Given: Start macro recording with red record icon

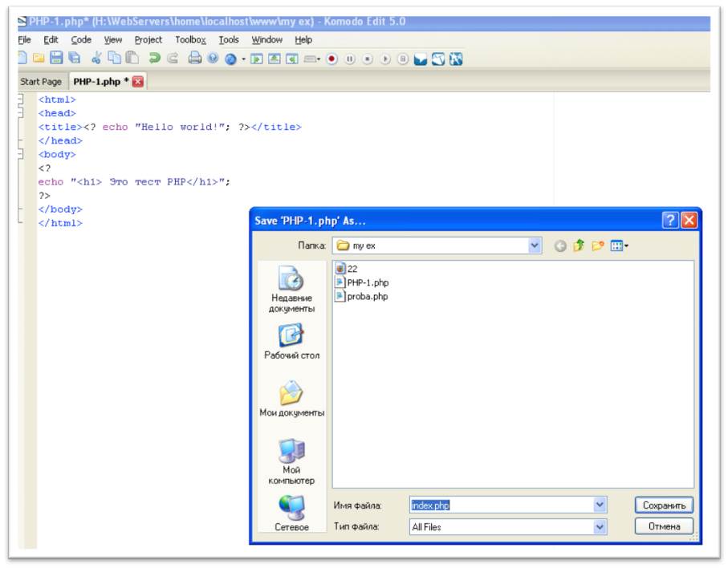Looking at the screenshot, I should [331, 59].
